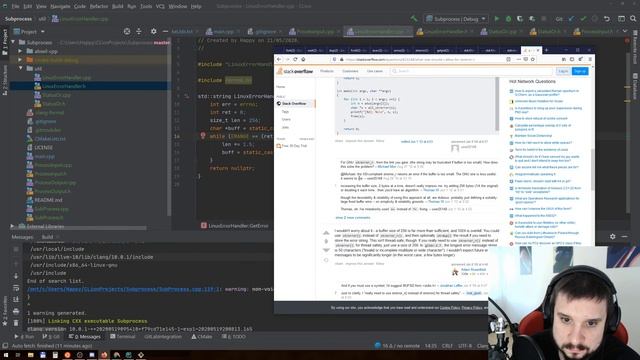640x360 pixels.
Task: Open a new Firefox tab with plus
Action: (547, 50)
